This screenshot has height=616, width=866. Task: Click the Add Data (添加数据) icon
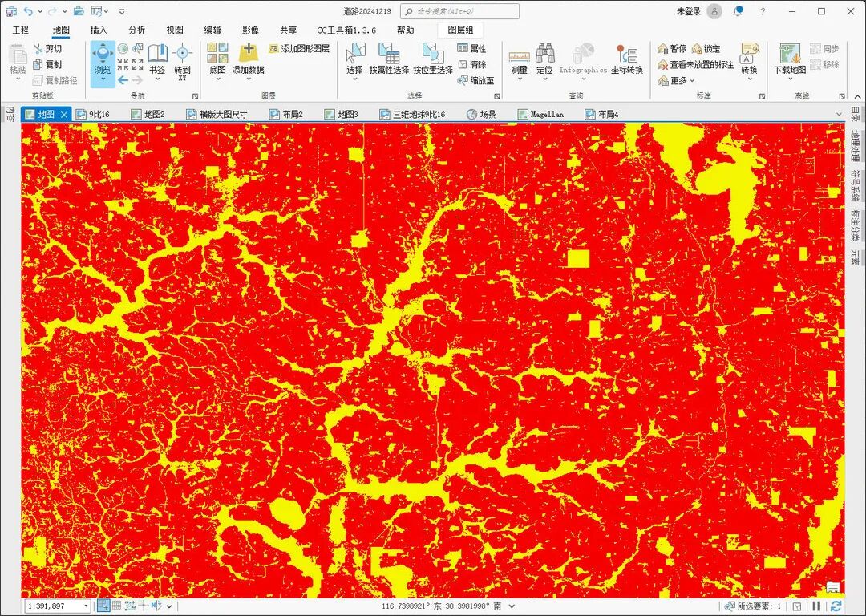[x=248, y=59]
